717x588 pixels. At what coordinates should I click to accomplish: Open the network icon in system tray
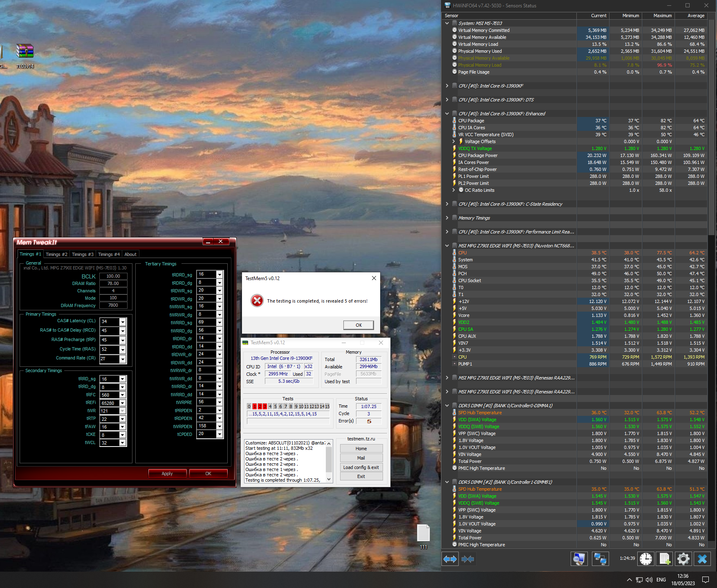pyautogui.click(x=639, y=580)
